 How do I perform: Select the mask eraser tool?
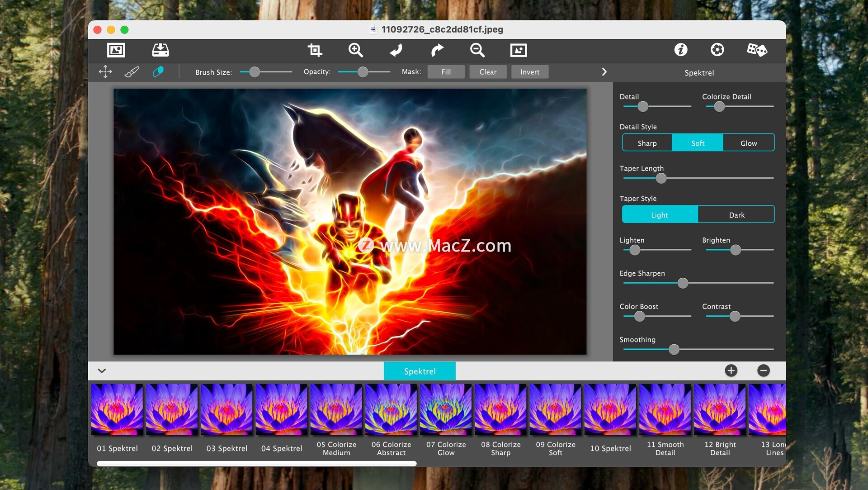click(158, 71)
